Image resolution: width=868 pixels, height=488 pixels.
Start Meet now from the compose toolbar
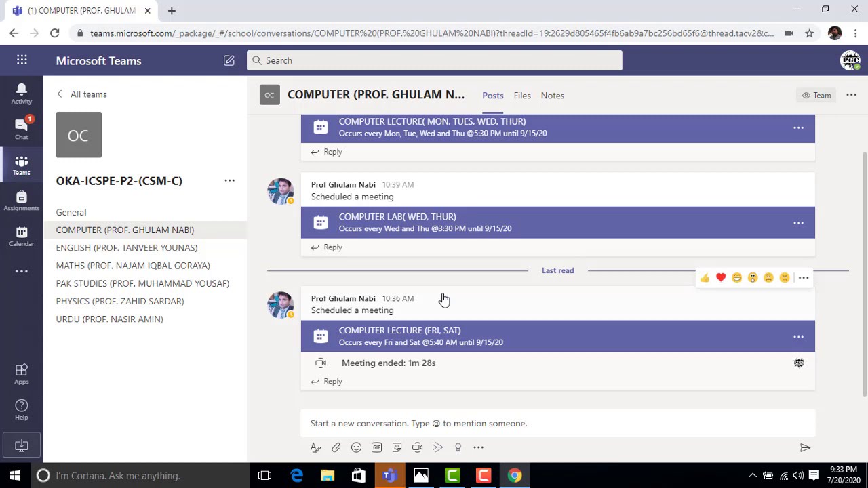pos(417,447)
